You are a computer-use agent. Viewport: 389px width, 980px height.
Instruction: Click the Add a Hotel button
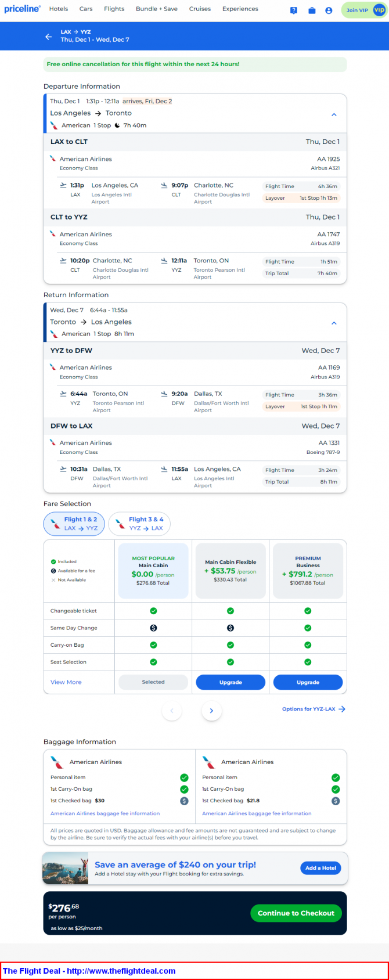(320, 868)
